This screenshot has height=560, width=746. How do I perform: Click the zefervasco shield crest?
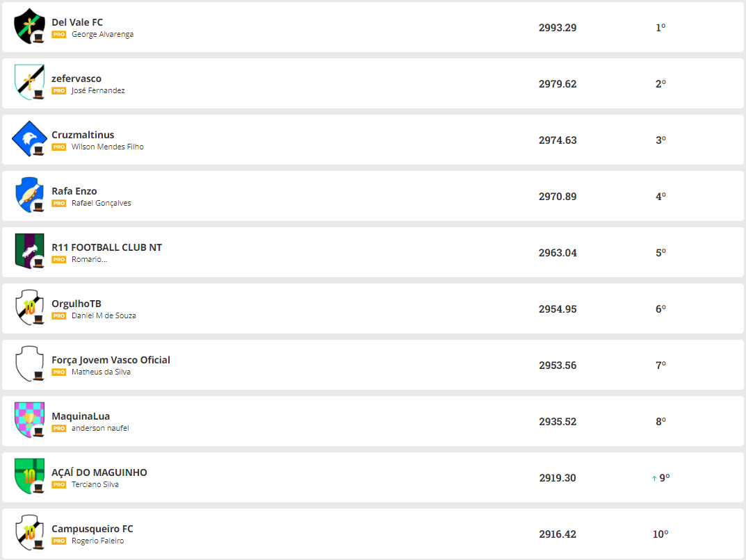pyautogui.click(x=29, y=82)
